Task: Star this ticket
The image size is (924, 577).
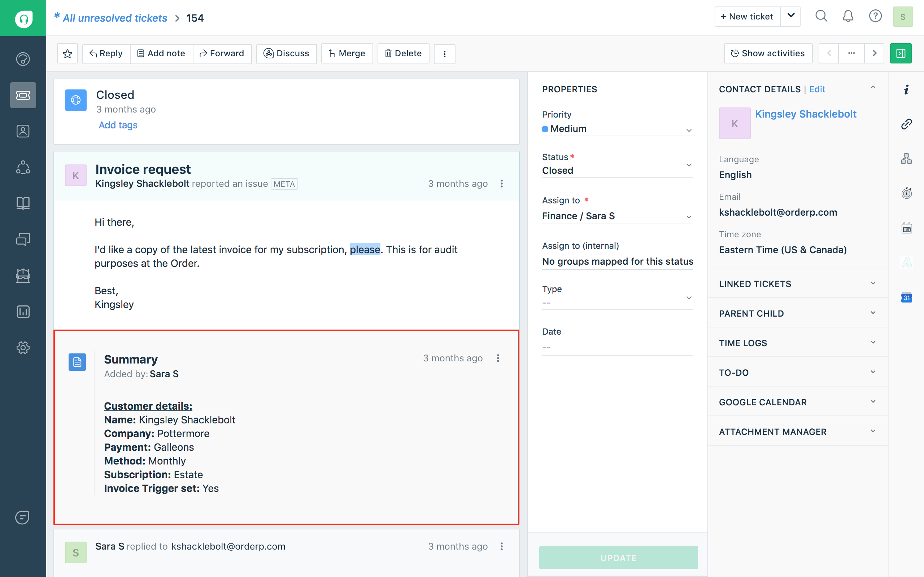Action: point(67,53)
